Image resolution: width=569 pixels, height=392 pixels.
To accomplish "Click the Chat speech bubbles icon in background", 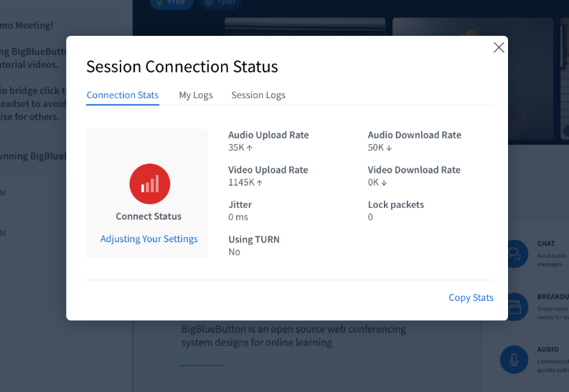I will pyautogui.click(x=514, y=254).
